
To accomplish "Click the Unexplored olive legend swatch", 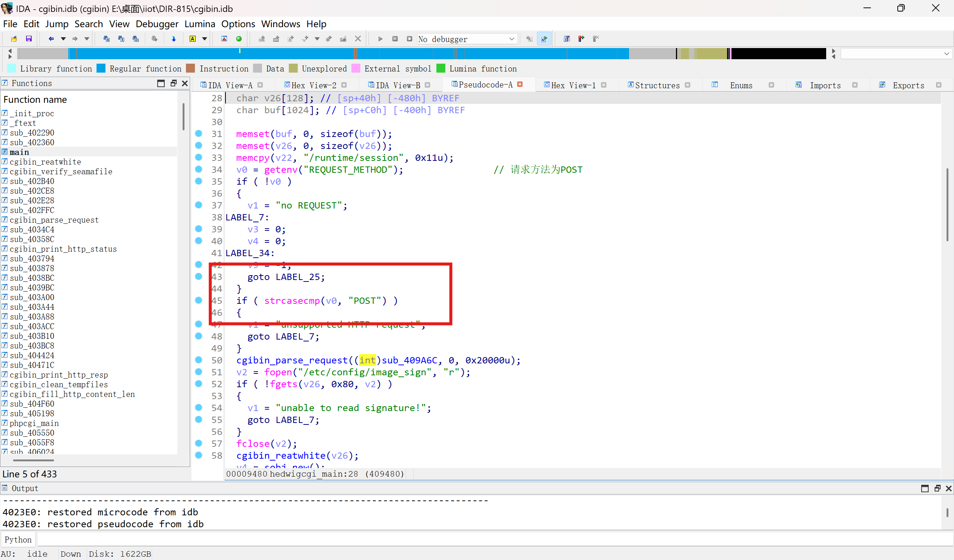I will click(293, 68).
